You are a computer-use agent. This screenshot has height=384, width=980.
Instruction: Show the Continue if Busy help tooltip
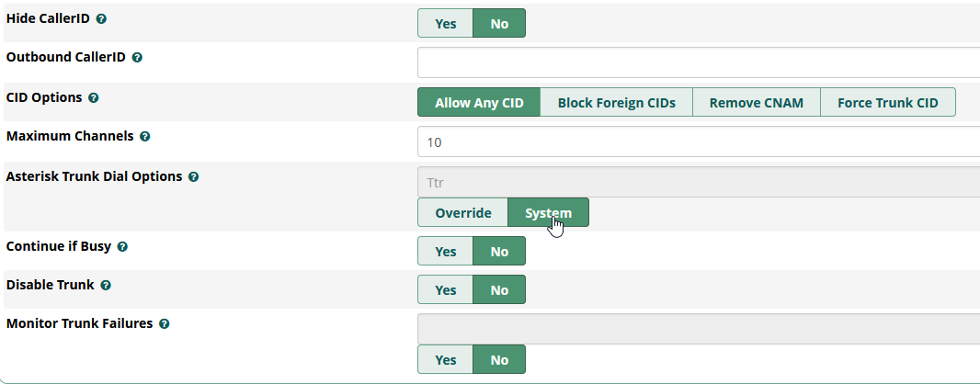(x=122, y=246)
